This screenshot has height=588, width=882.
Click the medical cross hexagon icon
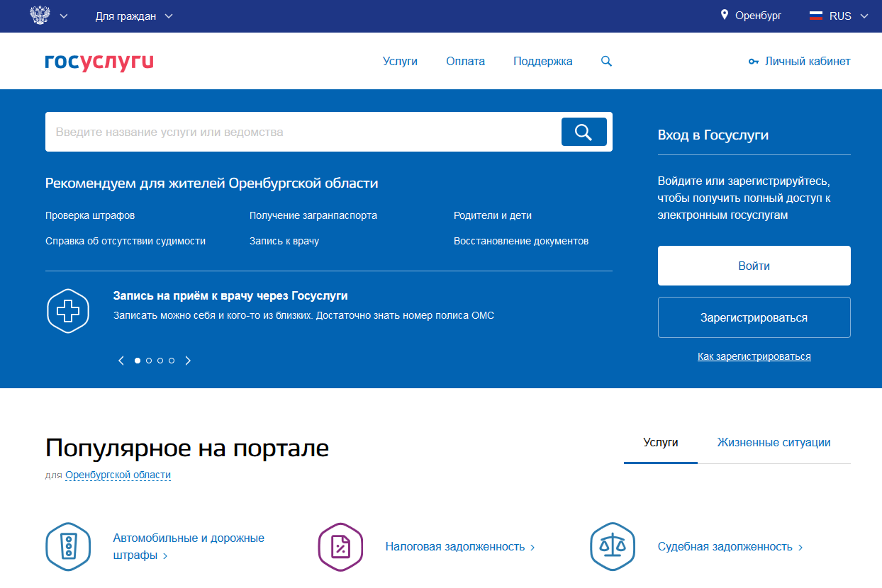pyautogui.click(x=68, y=310)
